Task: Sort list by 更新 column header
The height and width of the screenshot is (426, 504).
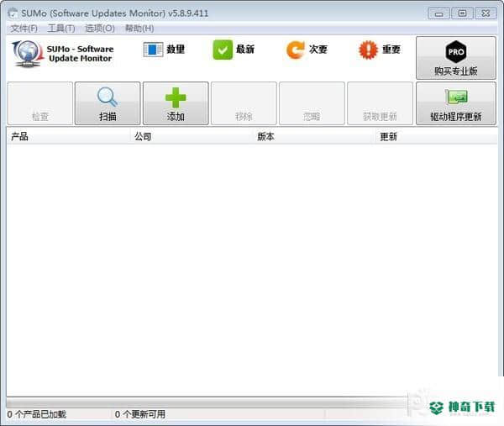Action: pyautogui.click(x=437, y=137)
